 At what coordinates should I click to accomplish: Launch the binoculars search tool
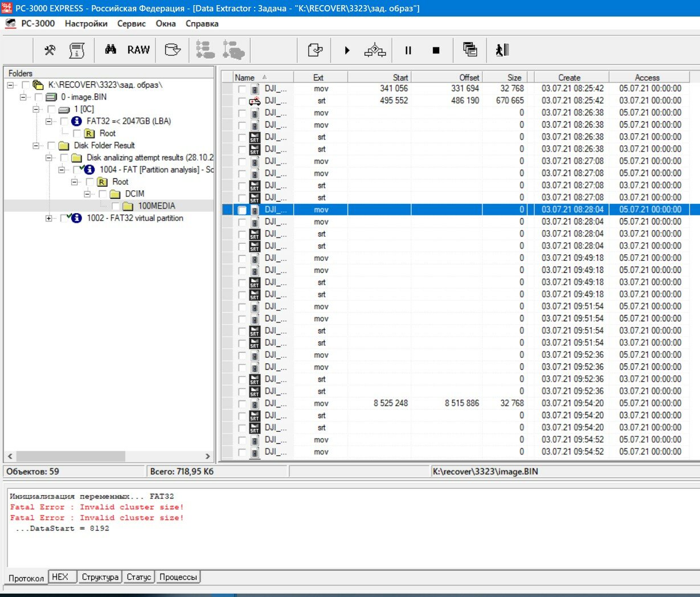pos(111,50)
